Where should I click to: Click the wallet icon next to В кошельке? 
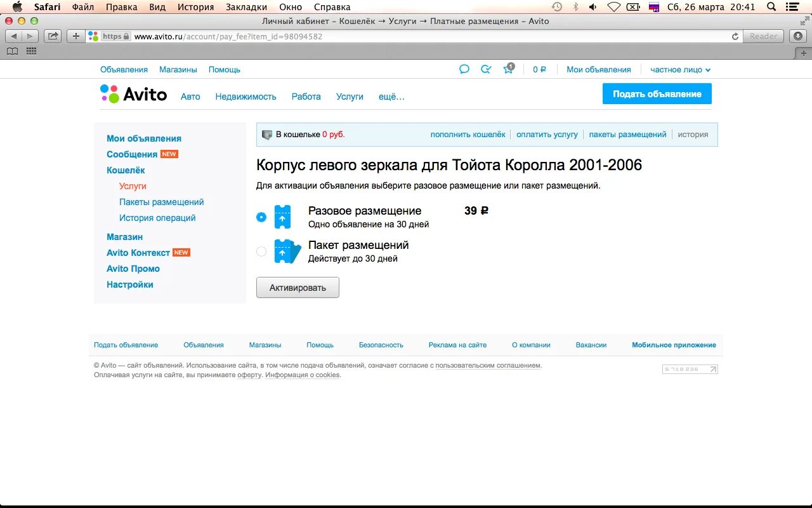tap(267, 135)
